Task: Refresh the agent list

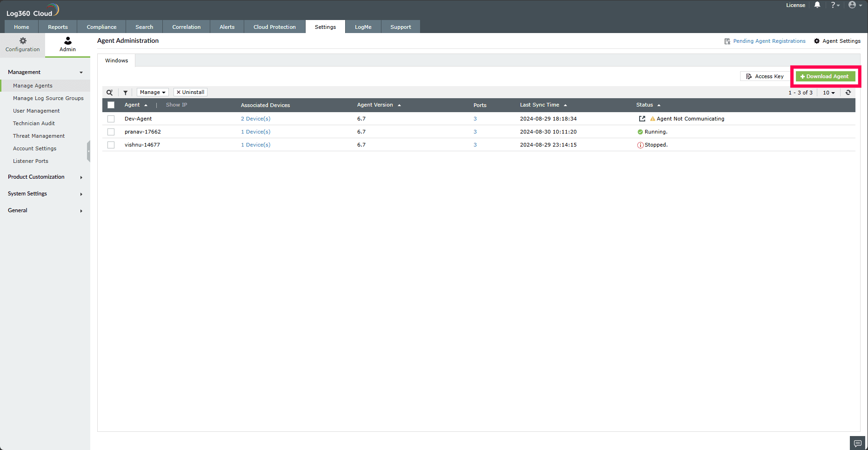Action: point(848,93)
